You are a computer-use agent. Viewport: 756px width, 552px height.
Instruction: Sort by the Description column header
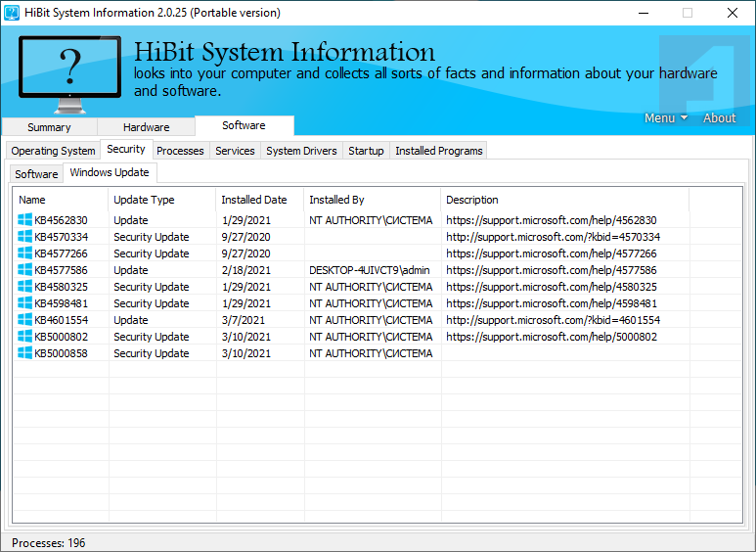(x=564, y=200)
